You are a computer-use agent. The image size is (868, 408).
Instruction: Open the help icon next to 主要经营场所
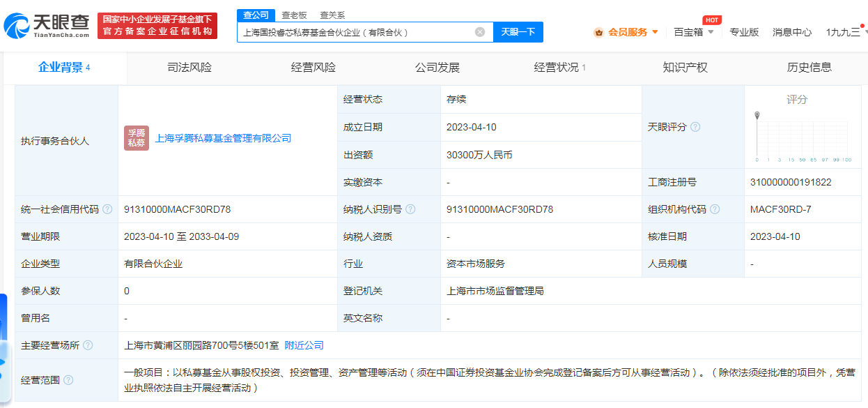(88, 345)
